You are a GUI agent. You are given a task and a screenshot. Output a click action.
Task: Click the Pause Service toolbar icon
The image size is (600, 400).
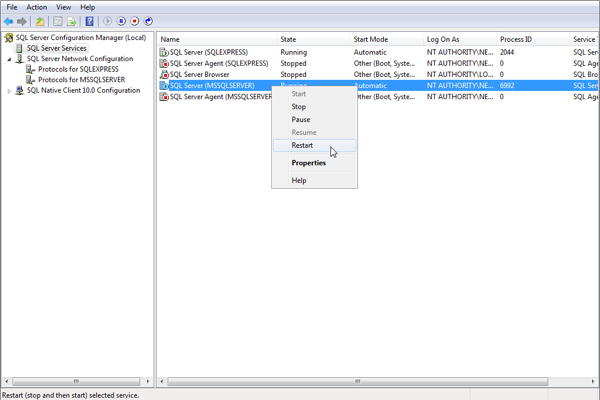pyautogui.click(x=121, y=21)
